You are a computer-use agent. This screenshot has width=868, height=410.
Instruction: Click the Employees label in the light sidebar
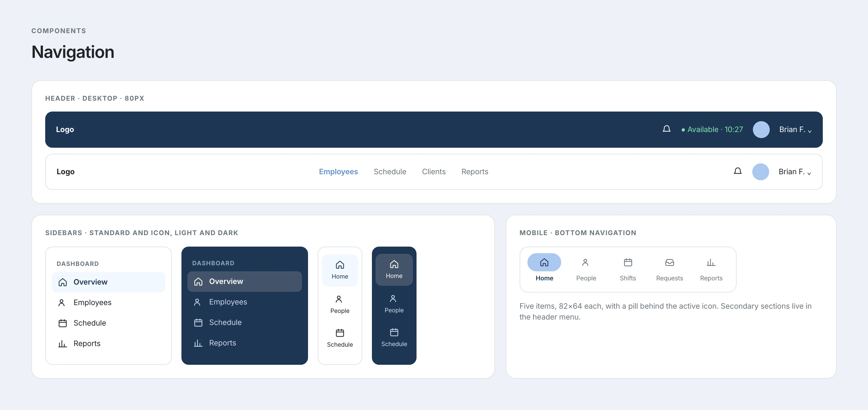(x=92, y=302)
